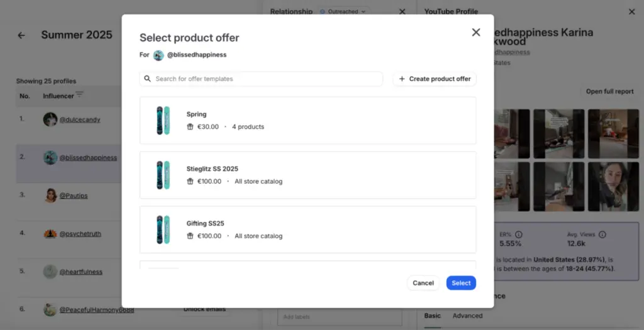
Task: Confirm with the Select button
Action: pos(461,283)
